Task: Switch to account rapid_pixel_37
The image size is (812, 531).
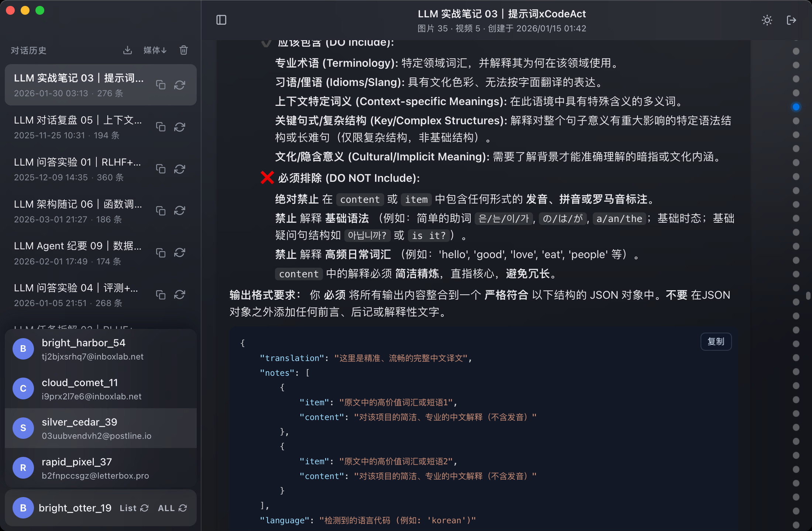Action: [x=101, y=468]
